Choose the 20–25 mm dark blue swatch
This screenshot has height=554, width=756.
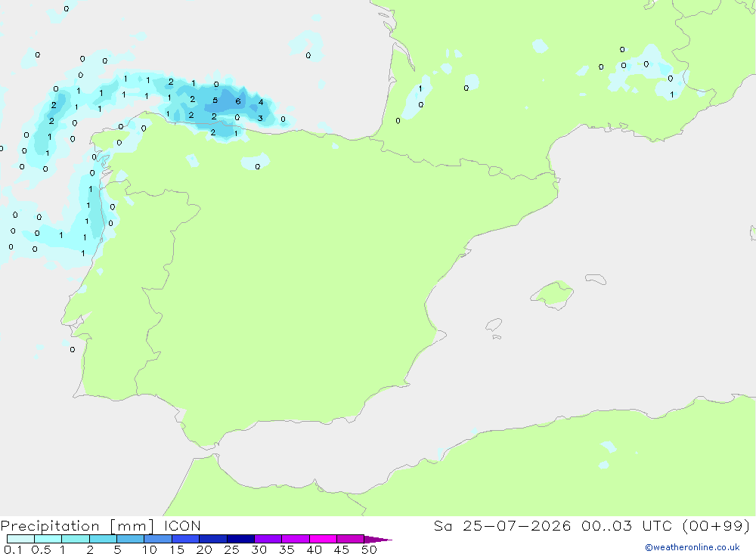[212, 539]
